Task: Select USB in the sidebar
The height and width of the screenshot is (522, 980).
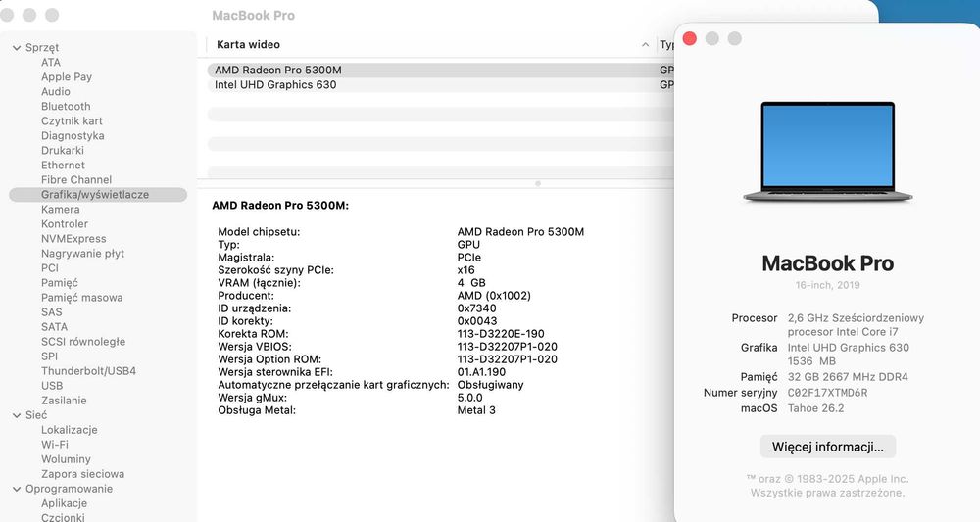Action: 52,386
